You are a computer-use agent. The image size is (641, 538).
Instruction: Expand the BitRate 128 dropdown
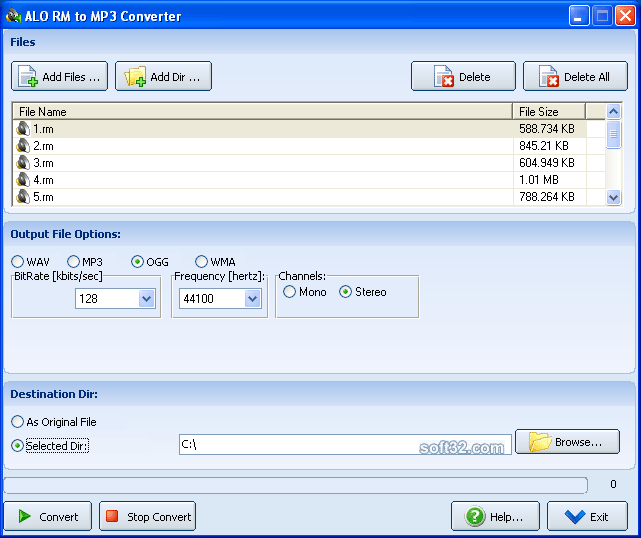[146, 298]
